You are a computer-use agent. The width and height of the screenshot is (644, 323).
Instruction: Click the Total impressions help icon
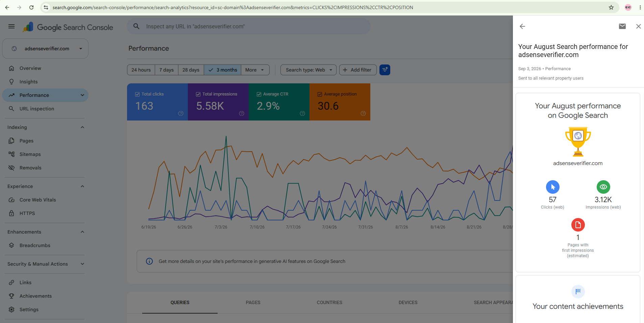click(242, 113)
